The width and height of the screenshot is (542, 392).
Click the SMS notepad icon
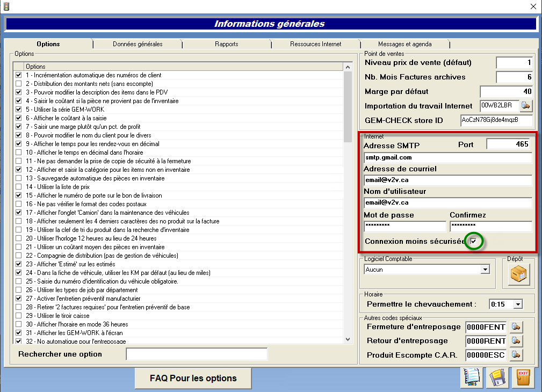[472, 377]
